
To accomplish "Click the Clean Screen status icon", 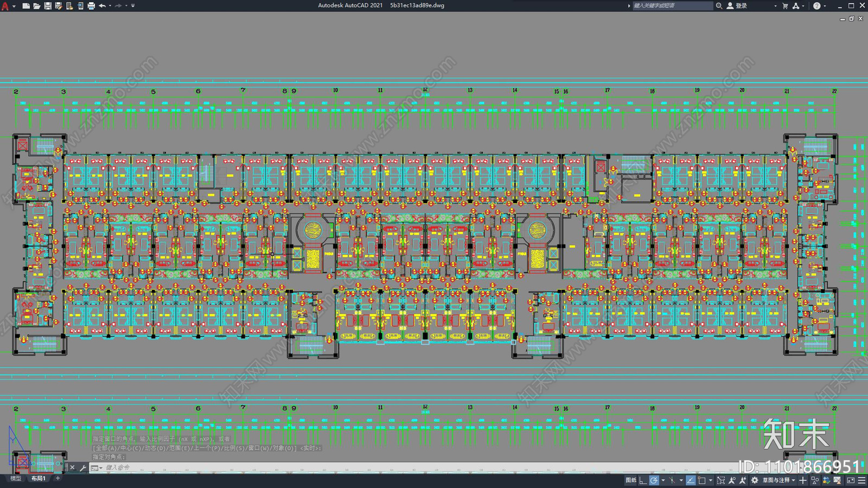I will click(851, 480).
